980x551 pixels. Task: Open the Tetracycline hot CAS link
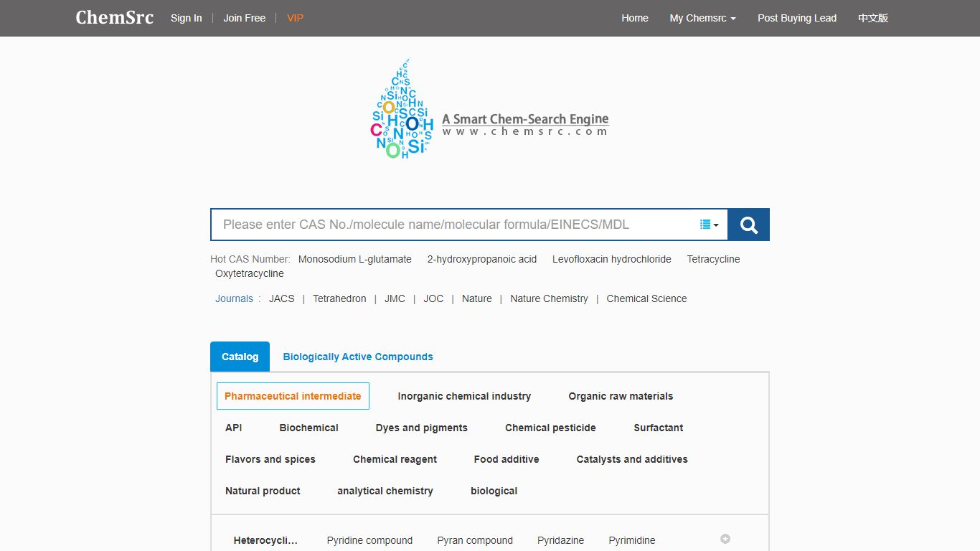click(713, 259)
